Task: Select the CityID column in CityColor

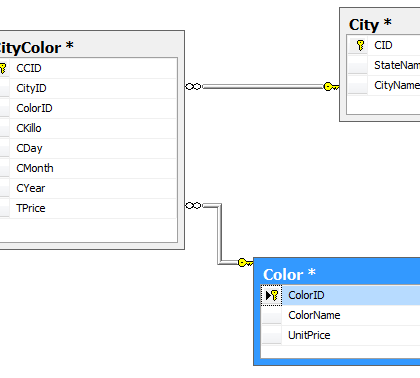Action: click(88, 88)
